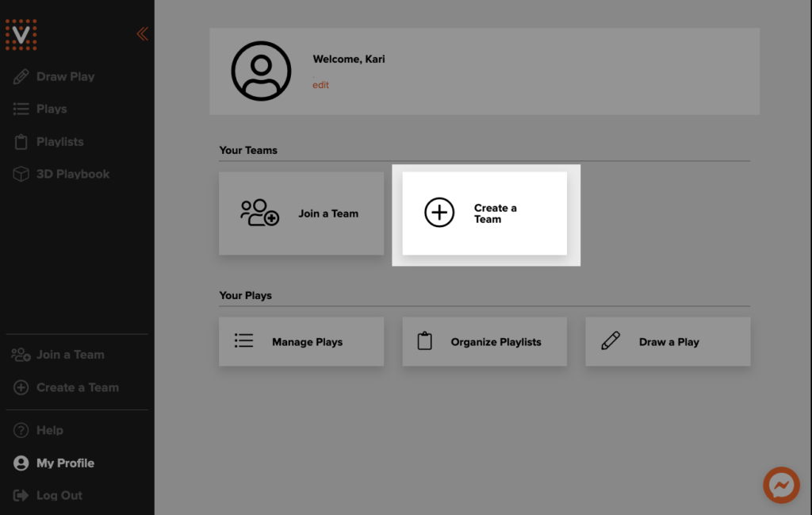Click the clipboard icon on Organize Playlists card
812x515 pixels.
[x=425, y=340]
